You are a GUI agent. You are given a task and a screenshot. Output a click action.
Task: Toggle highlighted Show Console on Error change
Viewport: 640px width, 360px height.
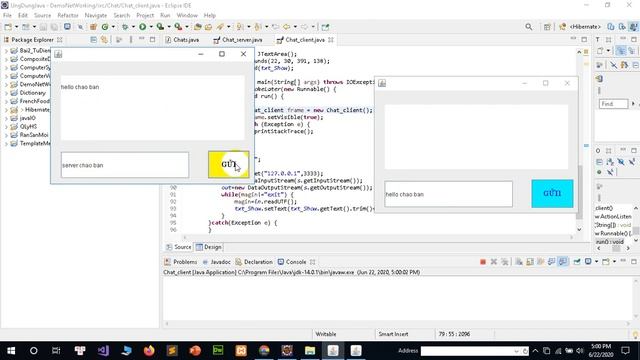click(563, 262)
